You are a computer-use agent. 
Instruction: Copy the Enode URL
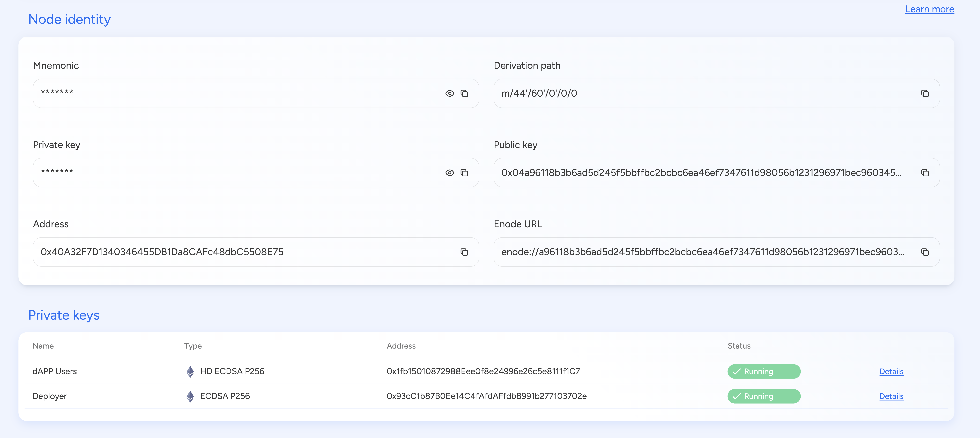(x=925, y=252)
